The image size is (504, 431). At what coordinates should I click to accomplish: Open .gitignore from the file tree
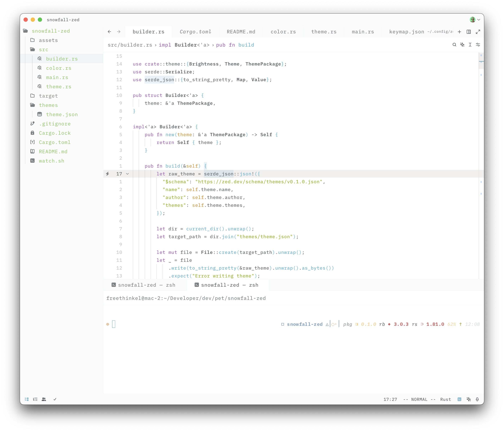click(x=61, y=124)
